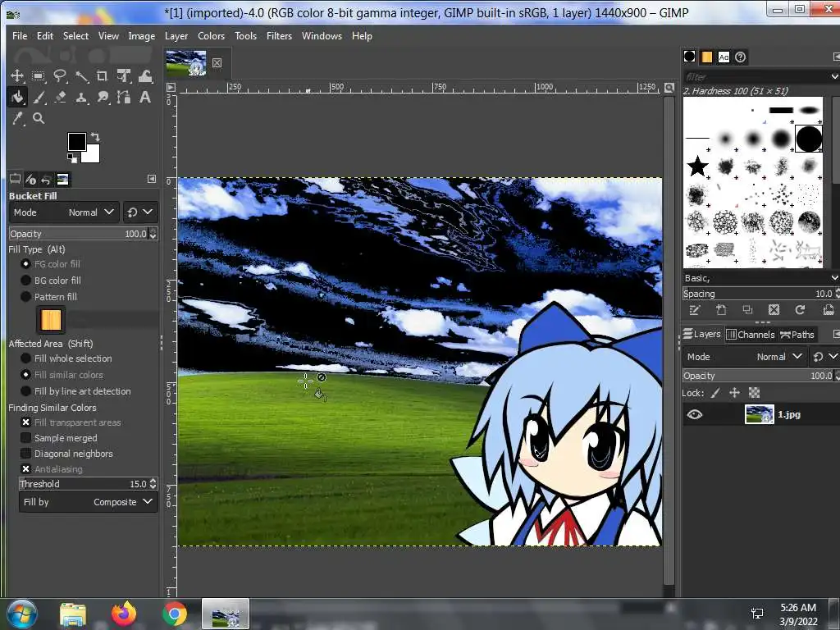The height and width of the screenshot is (630, 840).
Task: Select the Bucket Fill tool in toolbox
Action: point(17,98)
